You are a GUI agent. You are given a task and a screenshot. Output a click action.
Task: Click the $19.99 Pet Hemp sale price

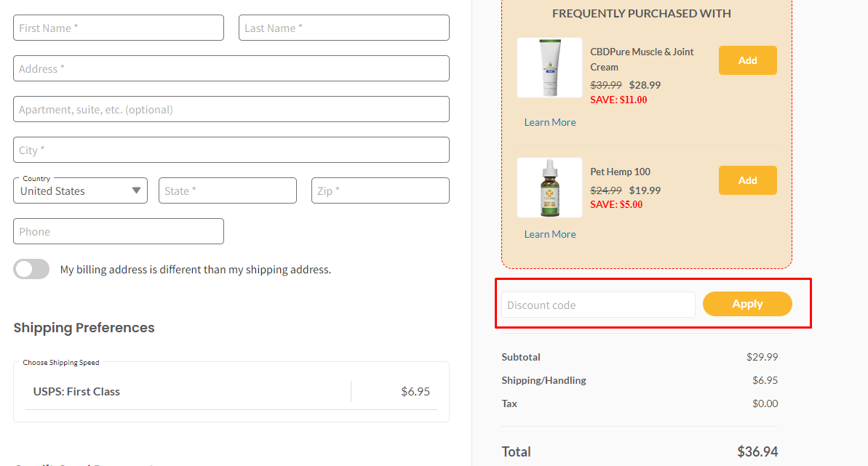645,190
